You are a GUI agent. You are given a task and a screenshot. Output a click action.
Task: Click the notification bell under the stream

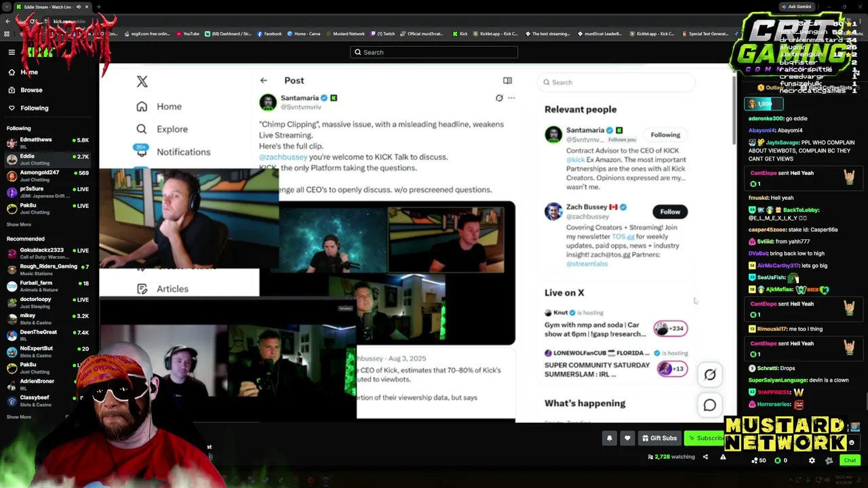click(x=609, y=438)
